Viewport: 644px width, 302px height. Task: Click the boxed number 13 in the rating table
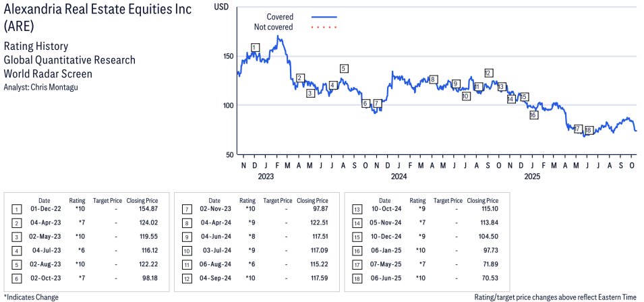[x=355, y=210]
